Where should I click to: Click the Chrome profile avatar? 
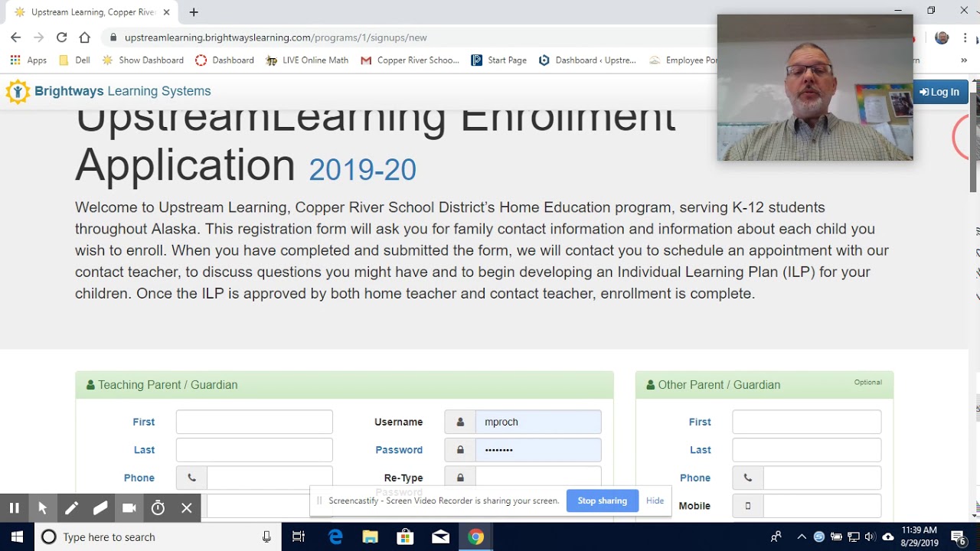tap(942, 37)
